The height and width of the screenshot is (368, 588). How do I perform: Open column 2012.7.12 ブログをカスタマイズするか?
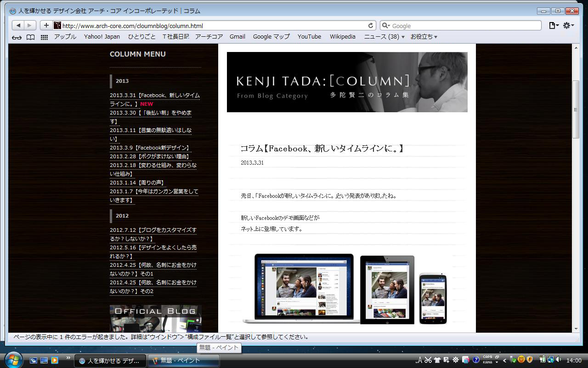point(153,234)
